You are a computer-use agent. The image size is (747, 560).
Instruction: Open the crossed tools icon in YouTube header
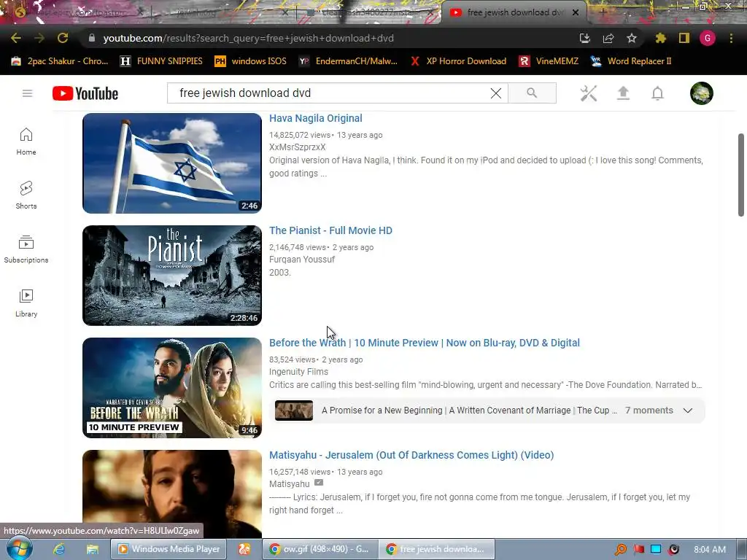pos(589,93)
